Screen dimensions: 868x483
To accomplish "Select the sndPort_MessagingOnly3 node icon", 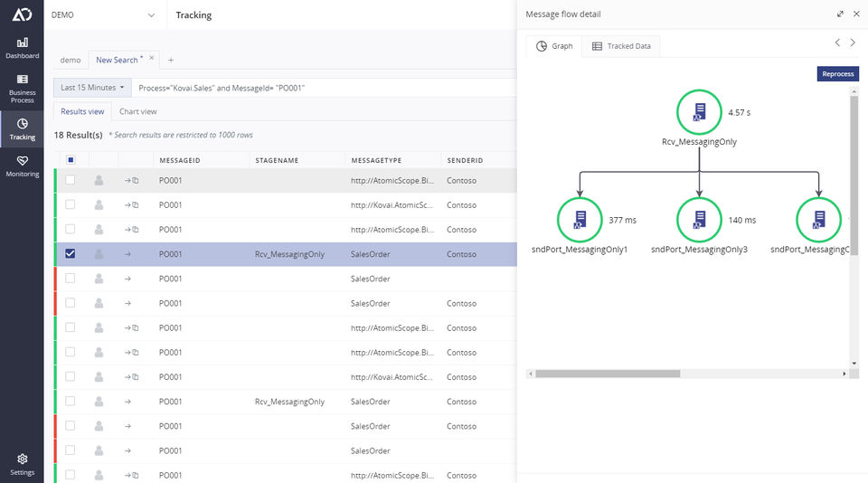I will pyautogui.click(x=699, y=219).
